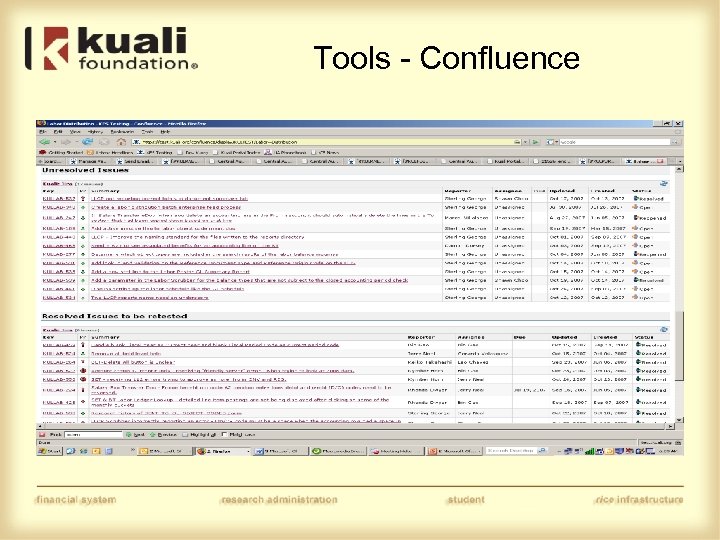Switch to the Send Email tab
This screenshot has height=540, width=720.
tap(136, 161)
